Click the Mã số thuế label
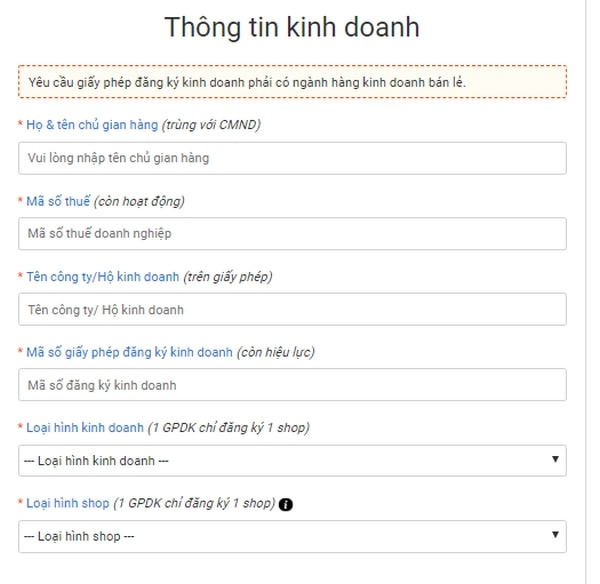600x584 pixels. point(57,201)
